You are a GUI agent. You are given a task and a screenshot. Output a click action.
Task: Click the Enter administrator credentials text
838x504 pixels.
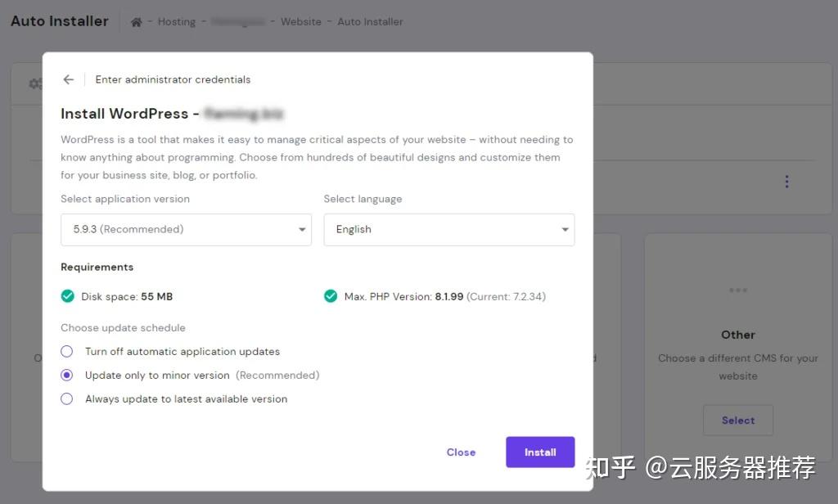(x=173, y=79)
